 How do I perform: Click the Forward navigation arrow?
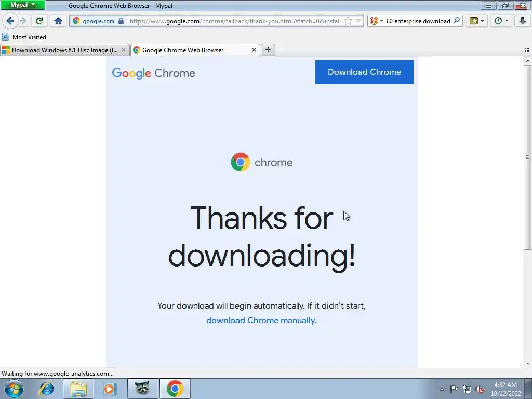[23, 21]
